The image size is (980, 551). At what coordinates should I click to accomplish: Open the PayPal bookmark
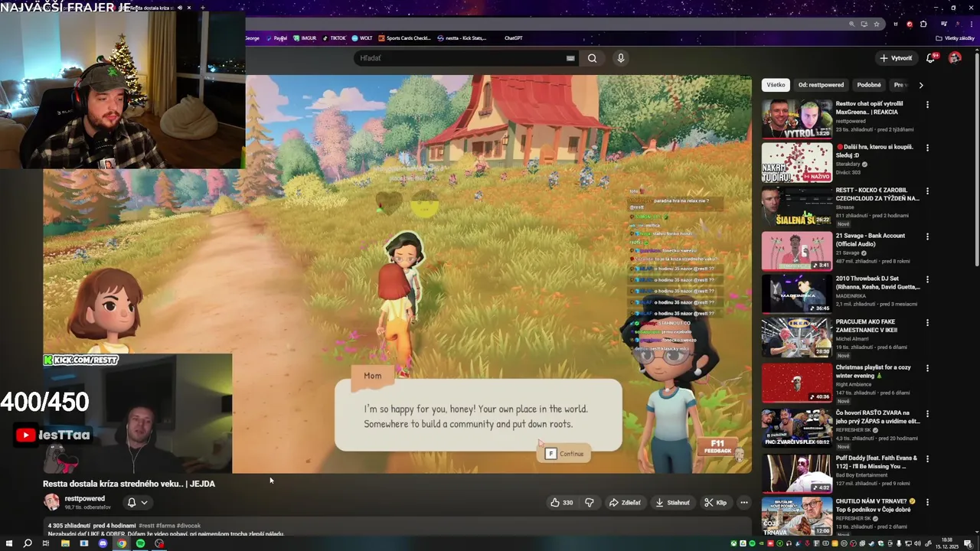tap(276, 37)
